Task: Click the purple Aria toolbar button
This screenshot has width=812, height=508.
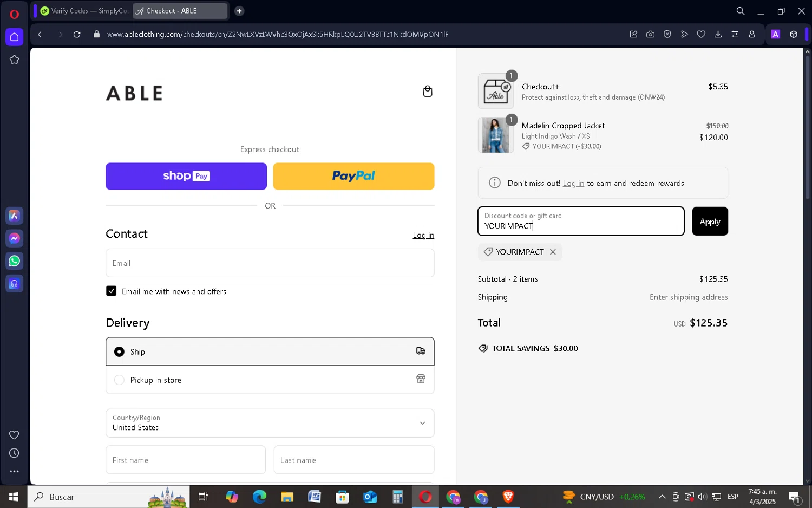Action: (x=776, y=34)
